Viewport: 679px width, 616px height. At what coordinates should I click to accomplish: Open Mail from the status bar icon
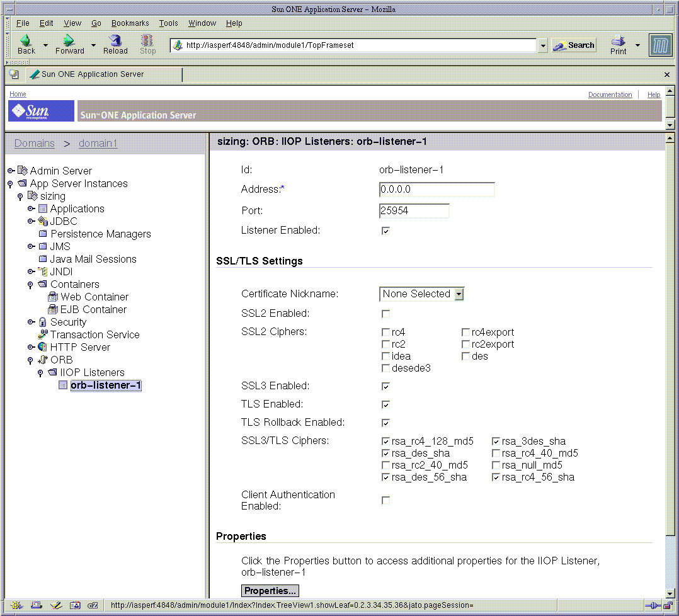pyautogui.click(x=37, y=605)
